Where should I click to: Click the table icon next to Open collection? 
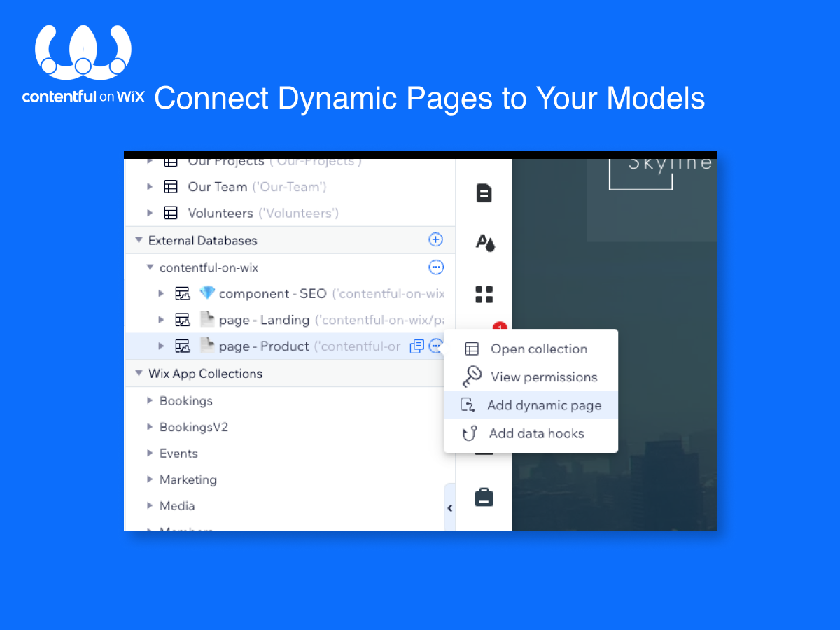(x=472, y=349)
